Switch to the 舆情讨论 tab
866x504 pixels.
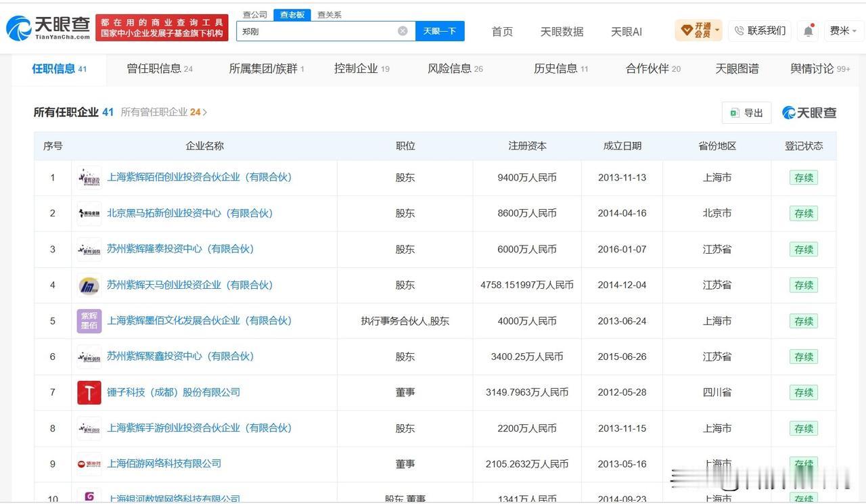point(820,68)
